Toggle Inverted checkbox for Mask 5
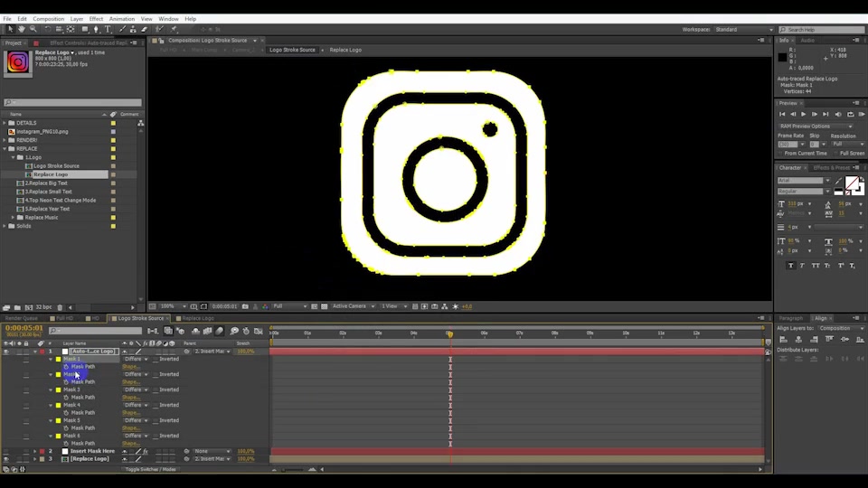Image resolution: width=868 pixels, height=488 pixels. [156, 420]
